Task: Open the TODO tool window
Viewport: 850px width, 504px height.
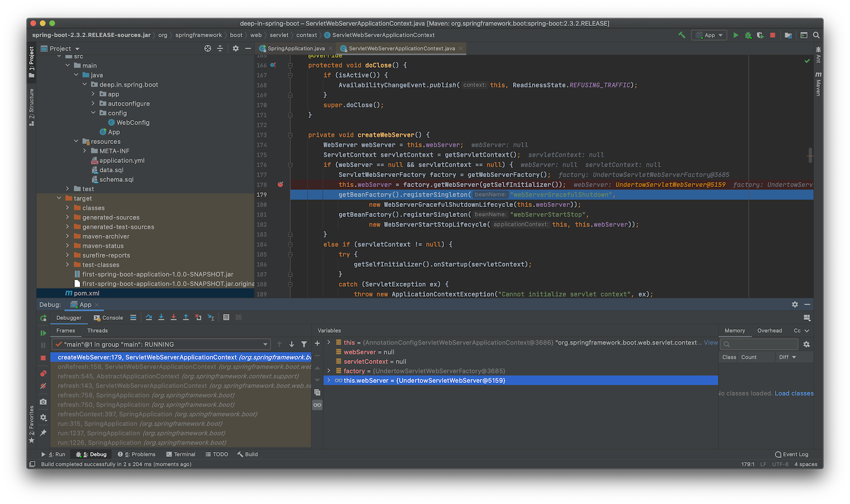Action: (x=217, y=454)
